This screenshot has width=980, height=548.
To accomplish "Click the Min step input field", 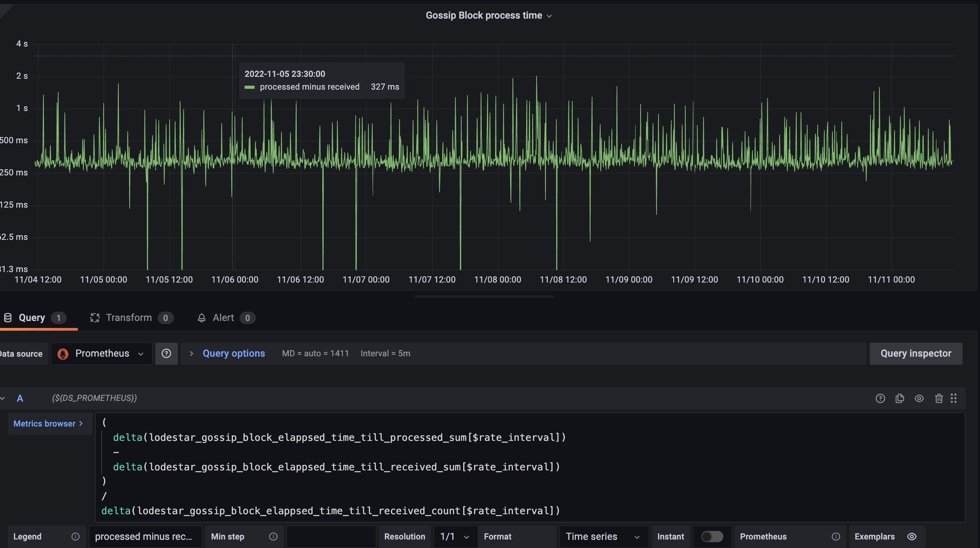I will [x=331, y=536].
